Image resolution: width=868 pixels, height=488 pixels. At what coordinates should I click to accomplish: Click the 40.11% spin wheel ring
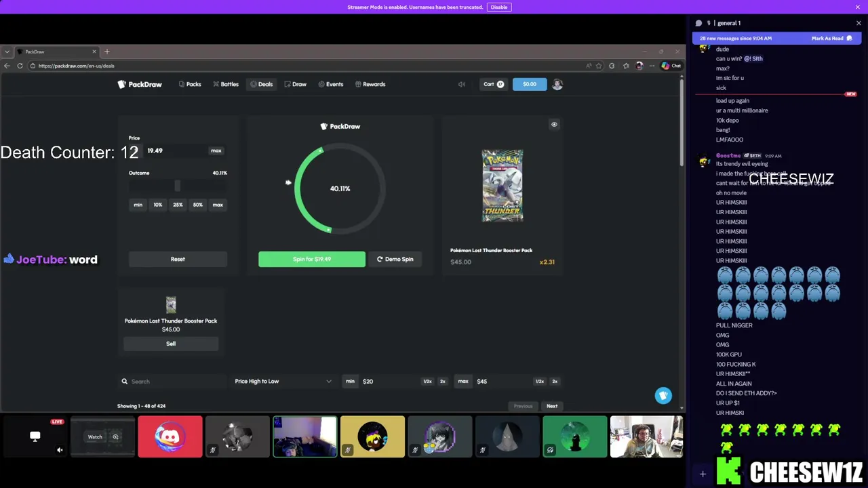click(x=340, y=188)
